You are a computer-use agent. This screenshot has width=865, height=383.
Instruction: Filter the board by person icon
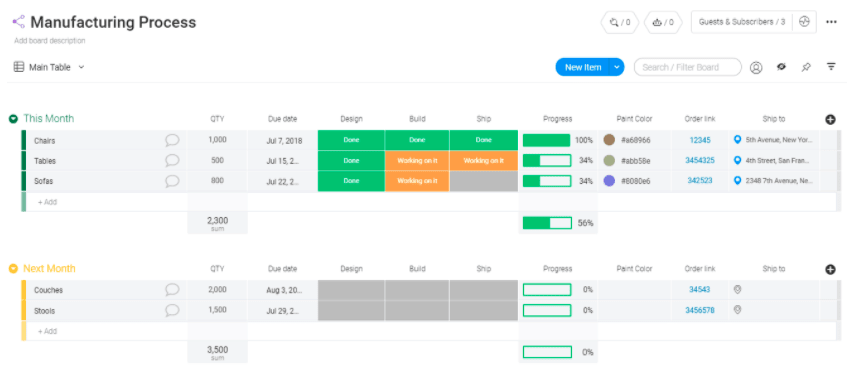(x=756, y=67)
